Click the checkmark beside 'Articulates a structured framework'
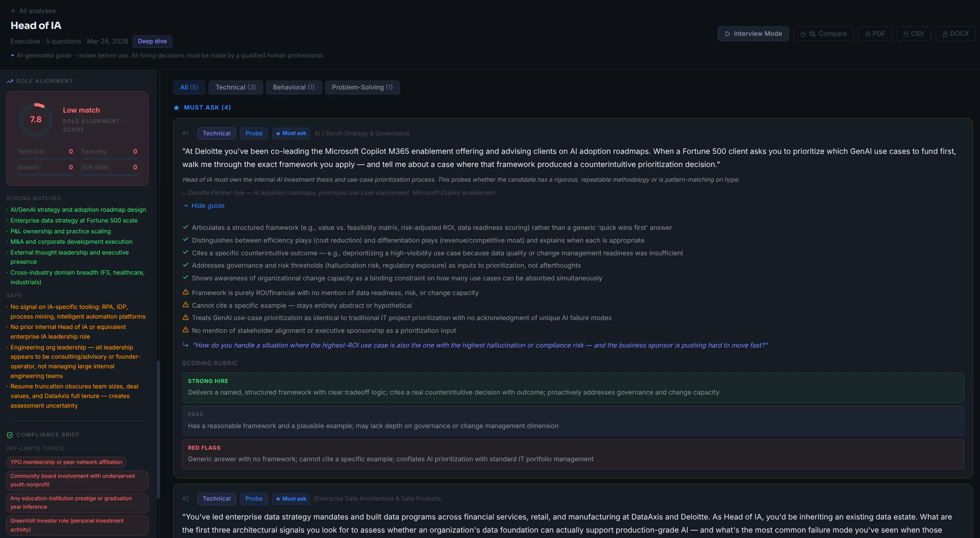This screenshot has width=980, height=538. [186, 227]
